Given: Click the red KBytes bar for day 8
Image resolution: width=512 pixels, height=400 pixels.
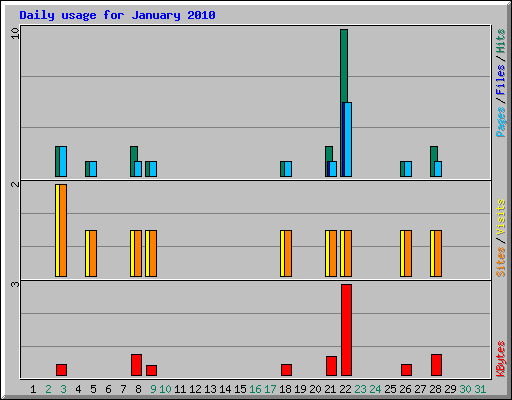Looking at the screenshot, I should point(136,365).
